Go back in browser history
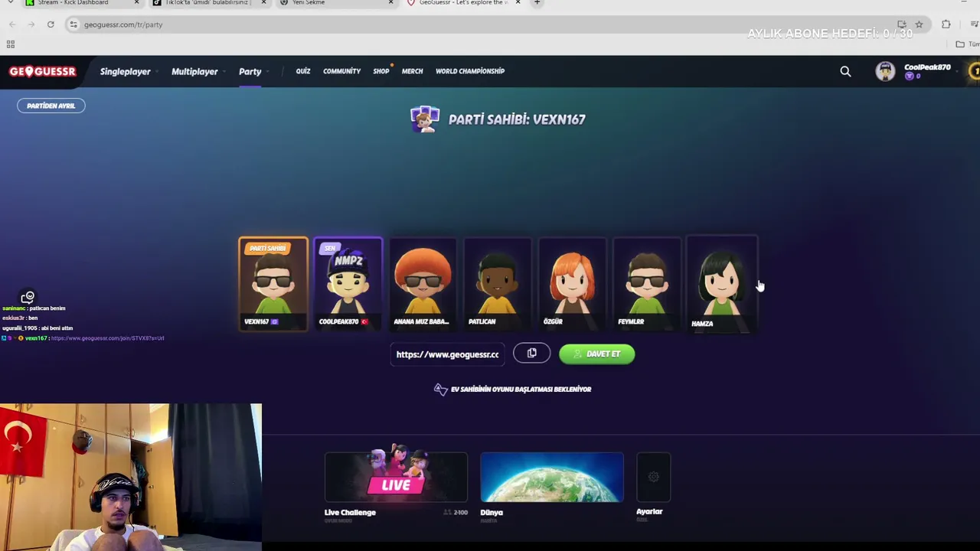Image resolution: width=980 pixels, height=551 pixels. [x=11, y=24]
